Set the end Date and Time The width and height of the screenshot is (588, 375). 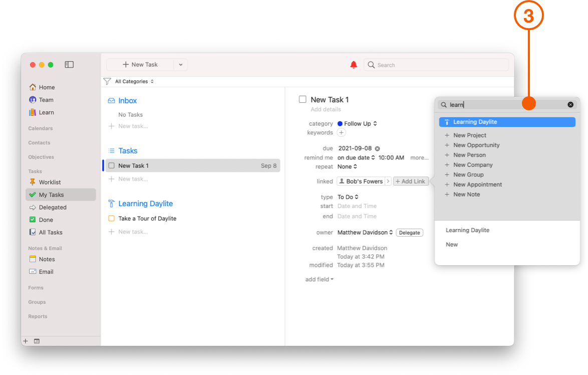click(x=357, y=216)
